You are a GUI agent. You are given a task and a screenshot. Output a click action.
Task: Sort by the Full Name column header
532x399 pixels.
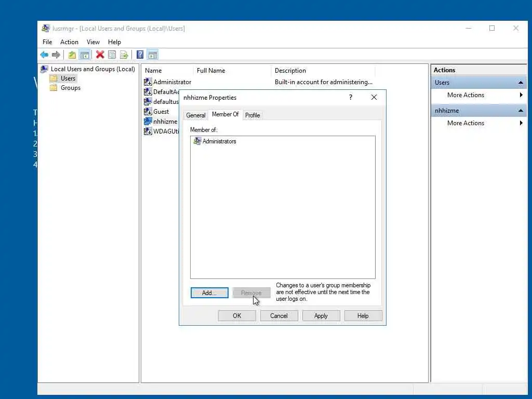233,71
